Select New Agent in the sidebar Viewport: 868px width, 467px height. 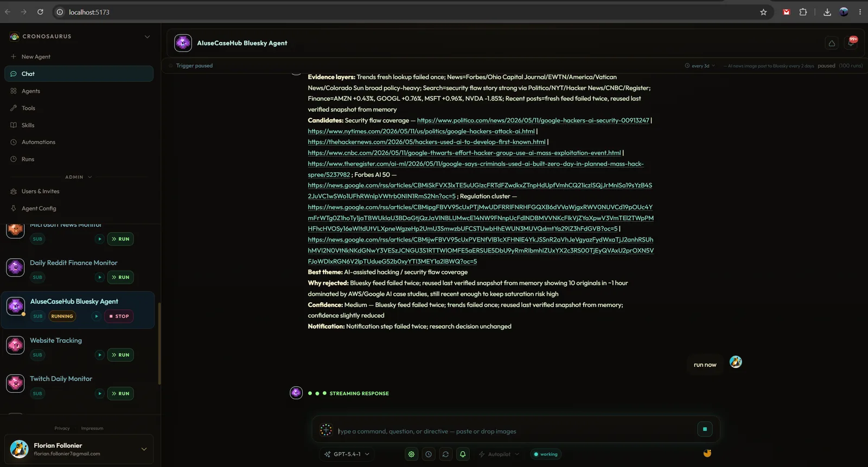click(79, 56)
